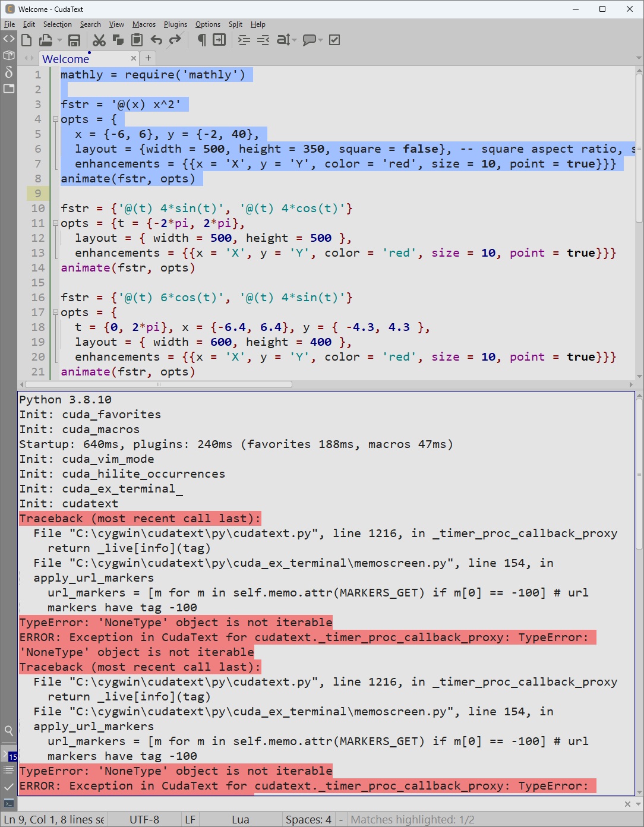
Task: Open the Code tree sidebar panel
Action: click(9, 39)
